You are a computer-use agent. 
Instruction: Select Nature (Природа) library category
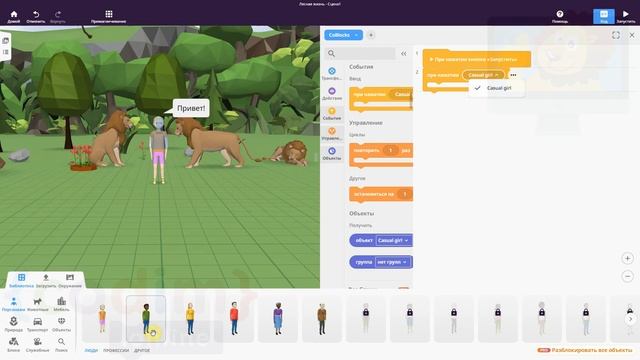click(x=13, y=324)
